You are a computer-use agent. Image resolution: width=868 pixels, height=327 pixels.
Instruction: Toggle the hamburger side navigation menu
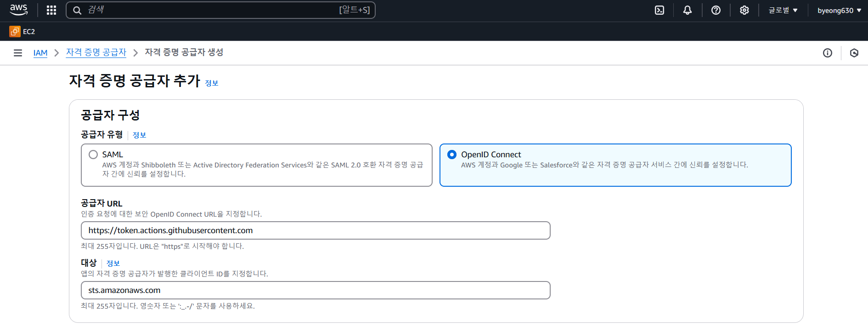click(x=18, y=53)
